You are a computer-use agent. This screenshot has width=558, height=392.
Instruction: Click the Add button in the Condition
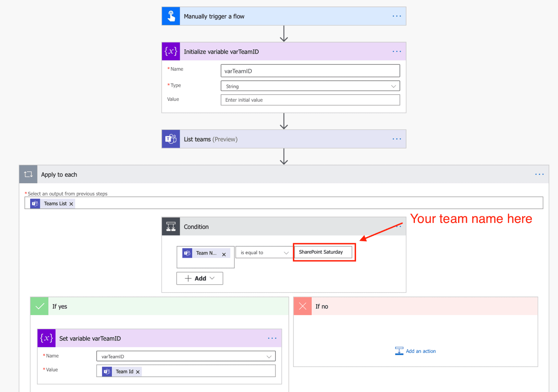point(199,278)
